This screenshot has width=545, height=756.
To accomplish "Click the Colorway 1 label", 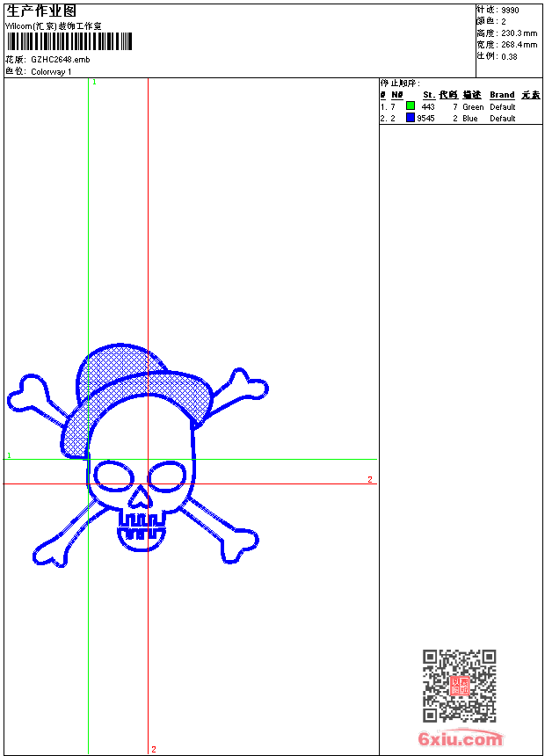I will click(x=51, y=71).
